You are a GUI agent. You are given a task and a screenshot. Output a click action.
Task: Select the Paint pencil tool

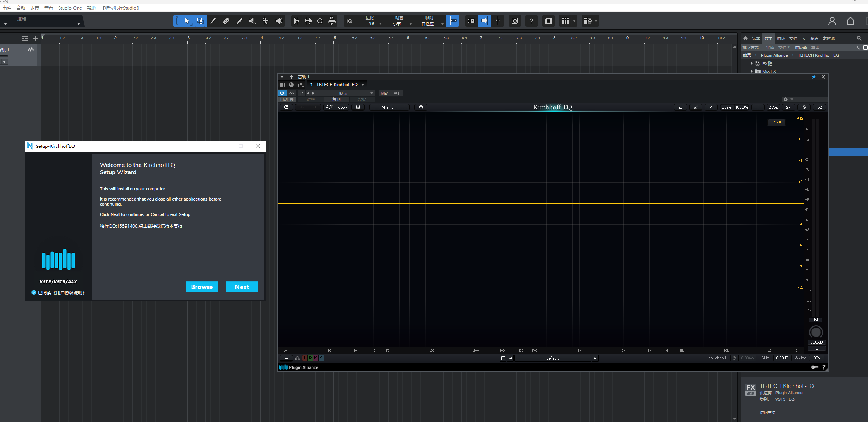[239, 21]
